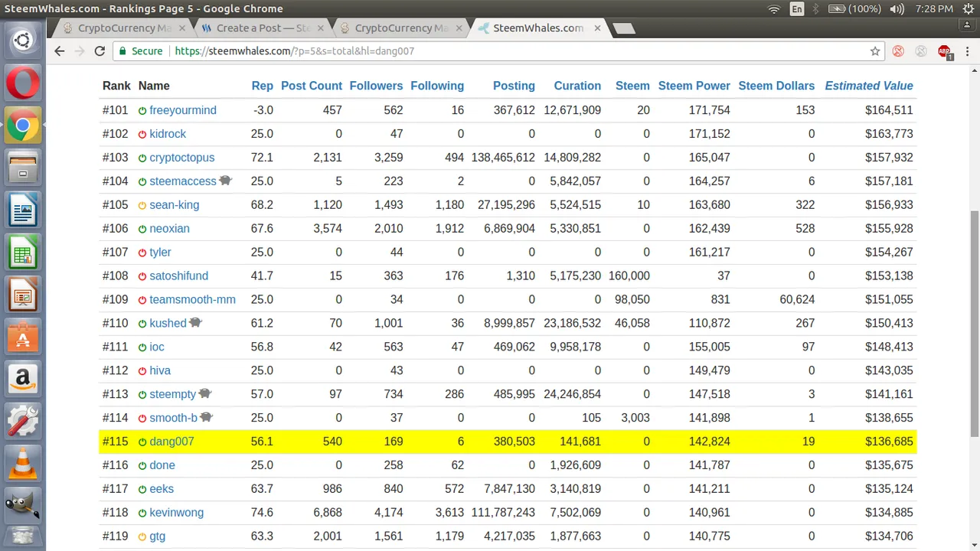Sort table by Steem Dollars column

(x=776, y=86)
